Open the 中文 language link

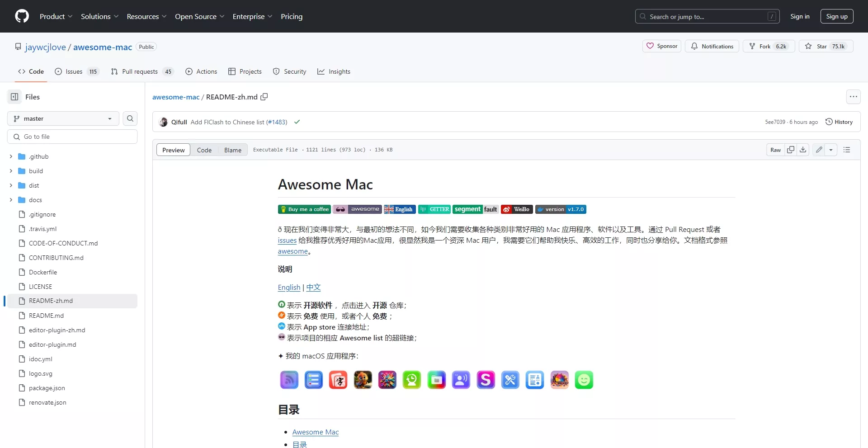click(x=313, y=288)
